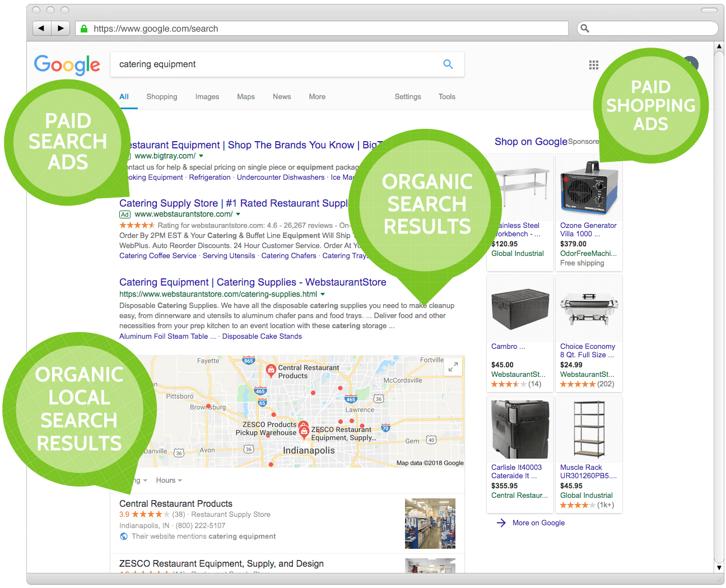726x588 pixels.
Task: Click the Global Industrial seller under Muscle Rack
Action: point(587,496)
